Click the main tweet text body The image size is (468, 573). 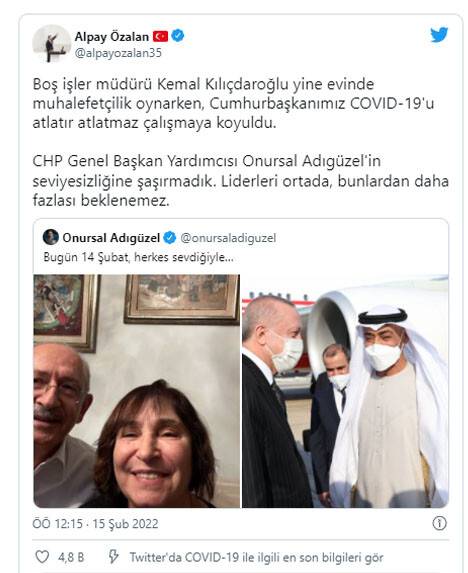(240, 142)
